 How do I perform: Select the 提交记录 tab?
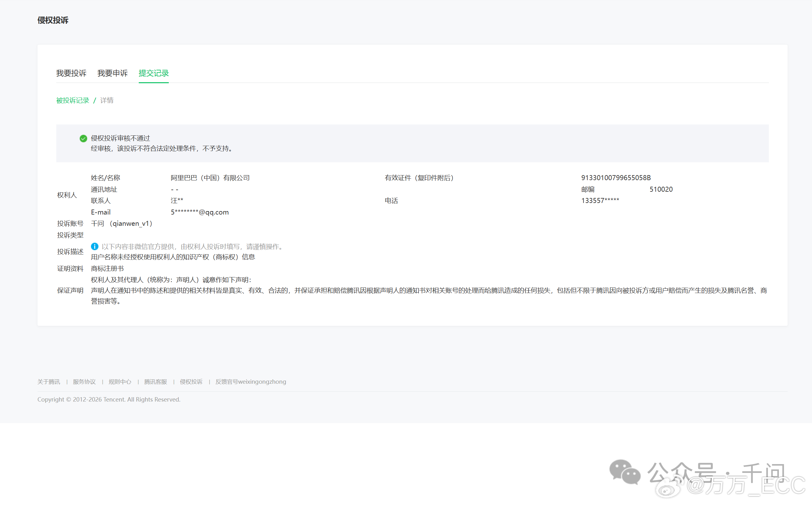(x=153, y=73)
